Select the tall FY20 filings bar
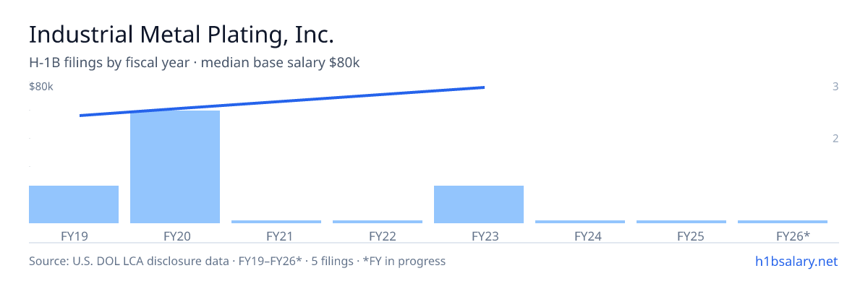 (175, 167)
